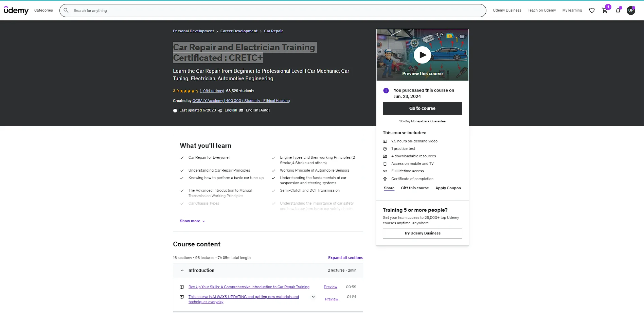Play the course preview video
Viewport: 644px width, 313px height.
click(422, 55)
